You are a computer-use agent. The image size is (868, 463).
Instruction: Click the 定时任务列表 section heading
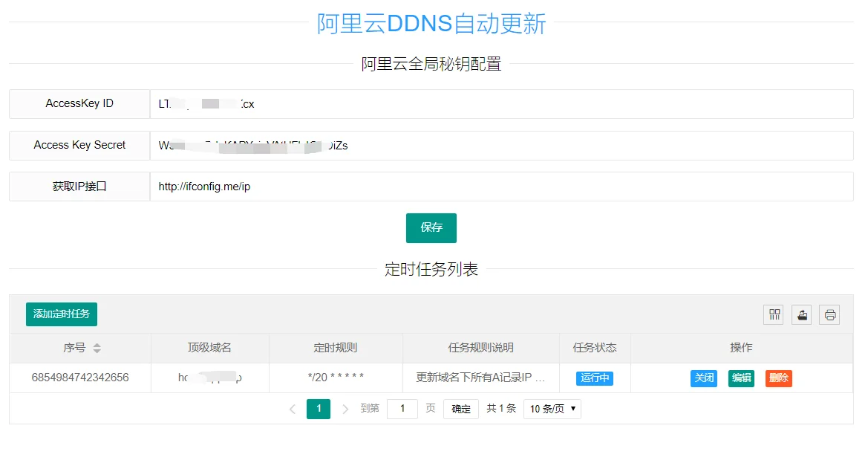click(x=431, y=269)
